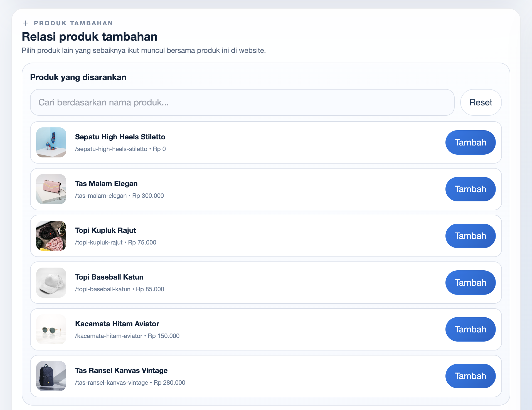
Task: Select the Kacamata Hitam Aviator title
Action: coord(117,324)
